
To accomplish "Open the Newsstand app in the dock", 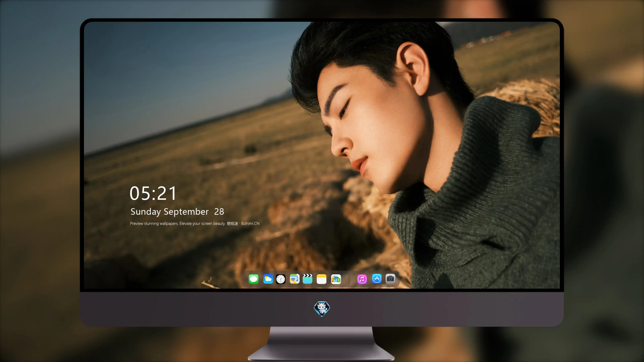I will tap(336, 279).
